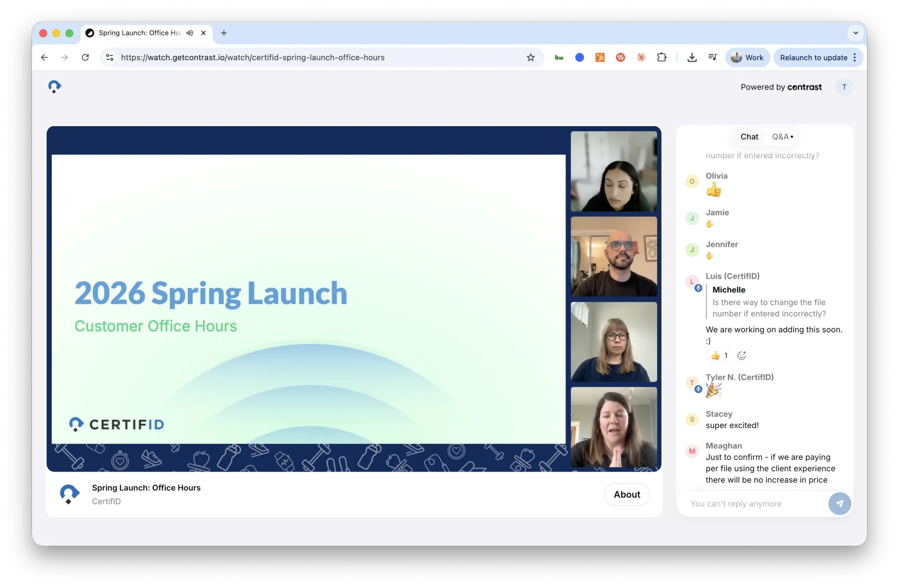Click the 'Spring Launch: Office Hours' title text
Image resolution: width=899 pixels, height=588 pixels.
[x=146, y=488]
